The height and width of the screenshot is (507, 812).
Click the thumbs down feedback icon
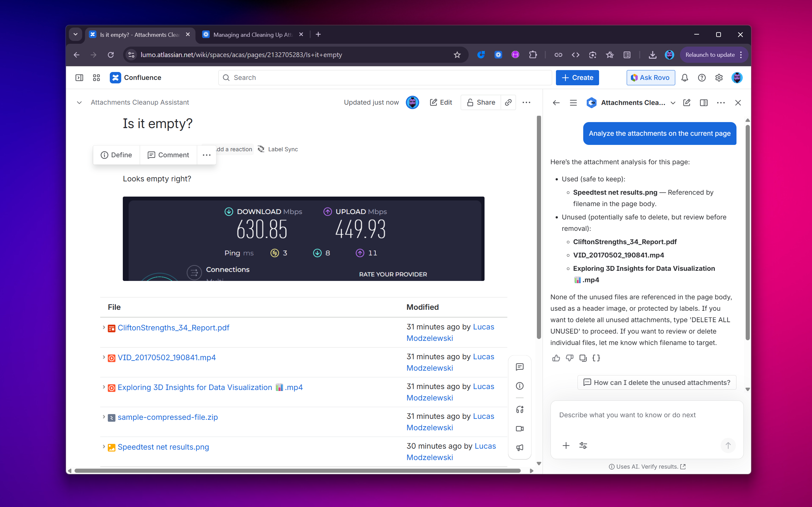[569, 358]
